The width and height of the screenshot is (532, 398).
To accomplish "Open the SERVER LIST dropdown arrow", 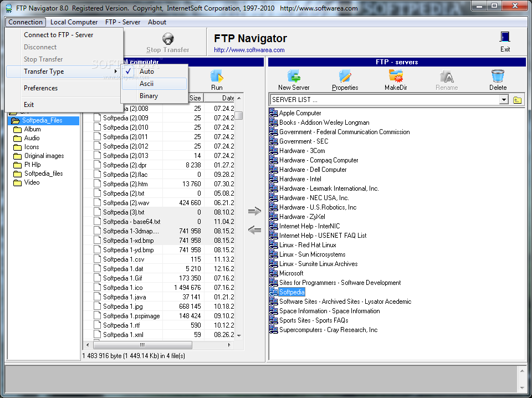I will click(x=504, y=100).
